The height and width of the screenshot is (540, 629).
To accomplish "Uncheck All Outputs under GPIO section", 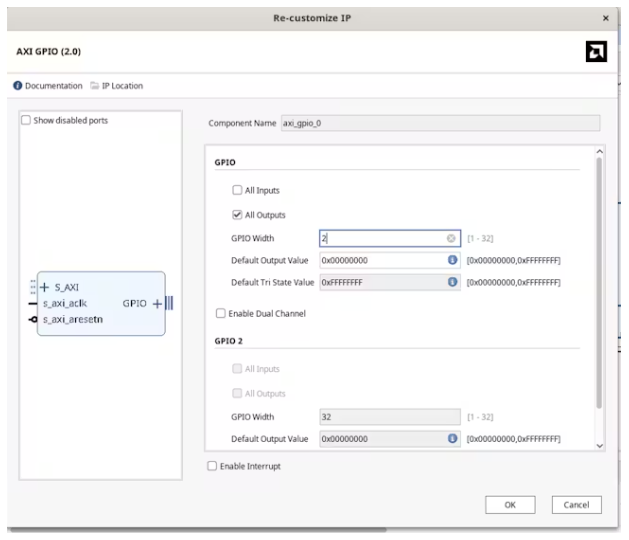I will click(x=237, y=213).
